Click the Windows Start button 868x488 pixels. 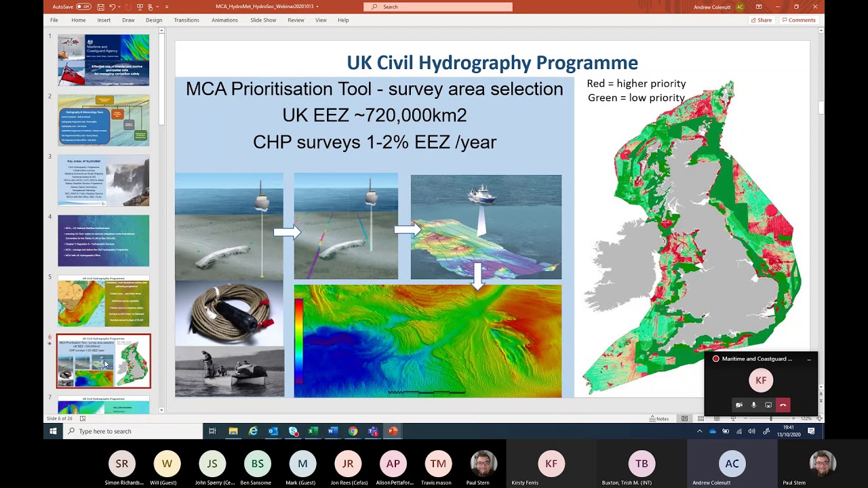(53, 431)
